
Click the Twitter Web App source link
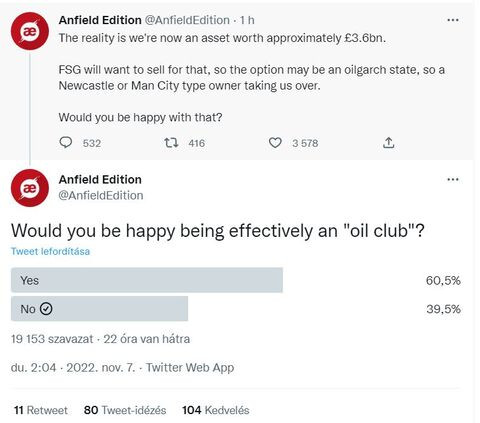tap(190, 367)
